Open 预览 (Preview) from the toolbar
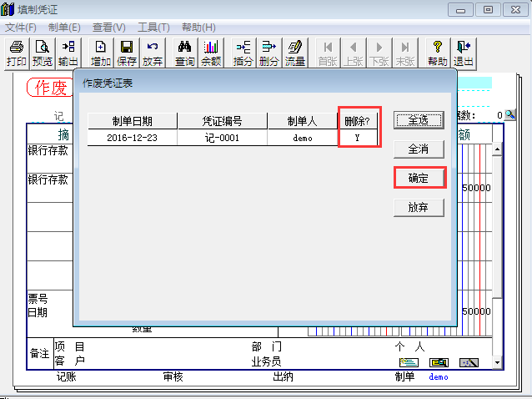This screenshot has height=399, width=532. click(42, 53)
